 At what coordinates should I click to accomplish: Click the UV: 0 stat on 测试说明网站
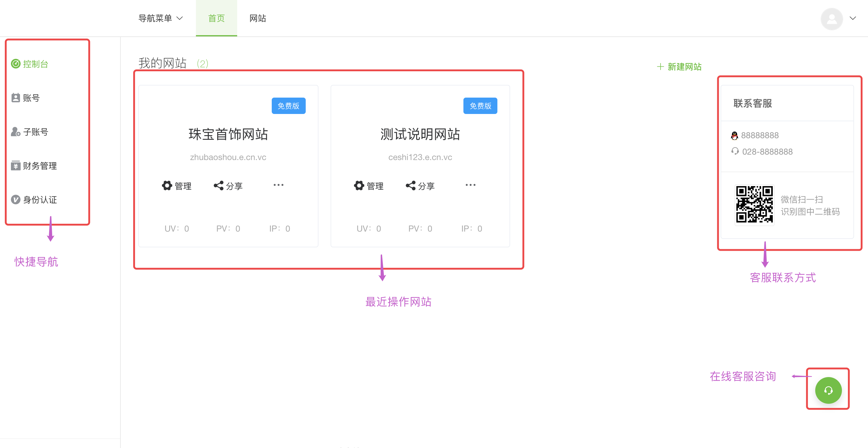(x=368, y=229)
